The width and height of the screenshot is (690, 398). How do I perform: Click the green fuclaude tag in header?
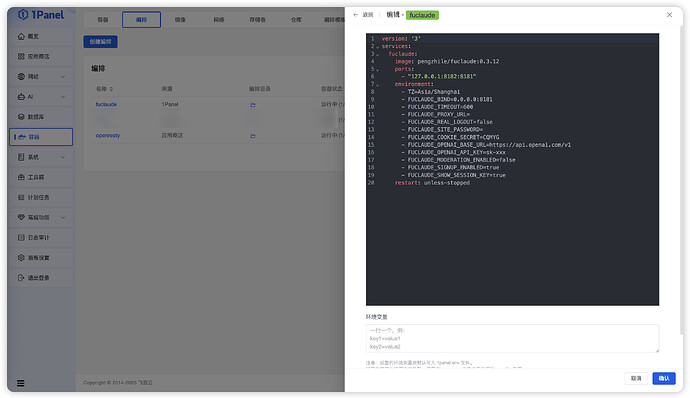coord(422,15)
